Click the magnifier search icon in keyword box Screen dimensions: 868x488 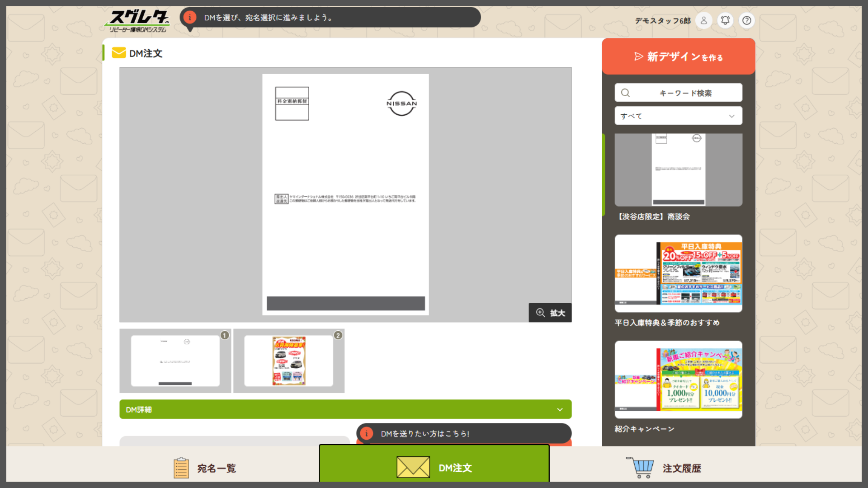[626, 93]
